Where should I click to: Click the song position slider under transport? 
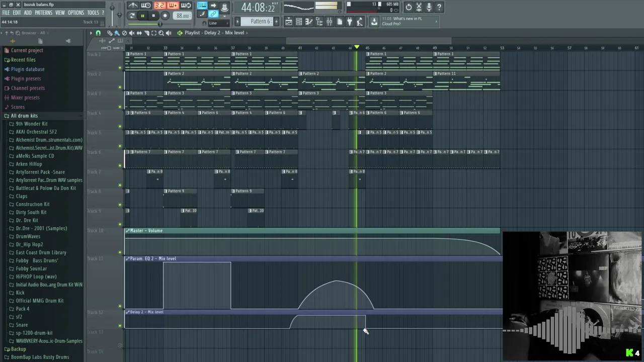[x=159, y=24]
